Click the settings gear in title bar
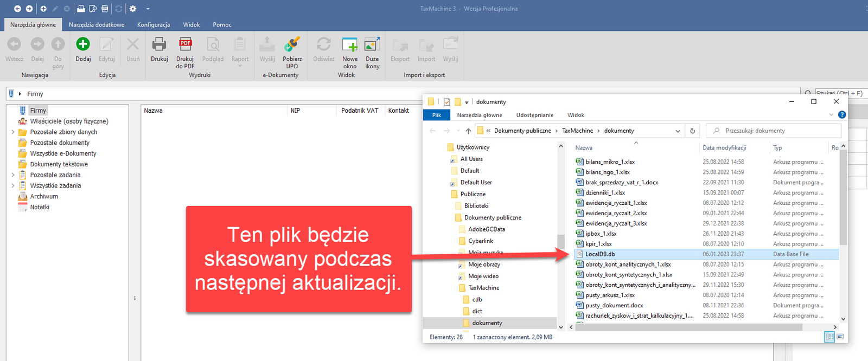Image resolution: width=868 pixels, height=361 pixels. point(133,9)
